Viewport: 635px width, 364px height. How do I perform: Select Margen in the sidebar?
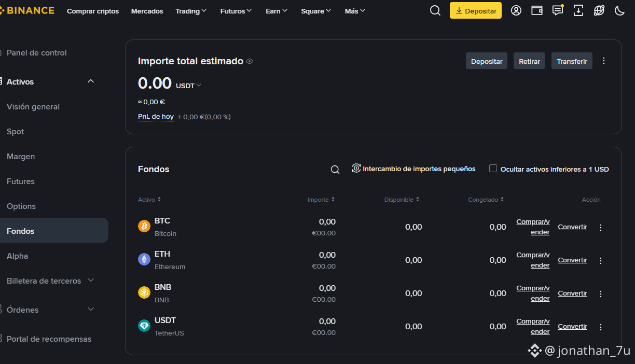click(x=21, y=157)
